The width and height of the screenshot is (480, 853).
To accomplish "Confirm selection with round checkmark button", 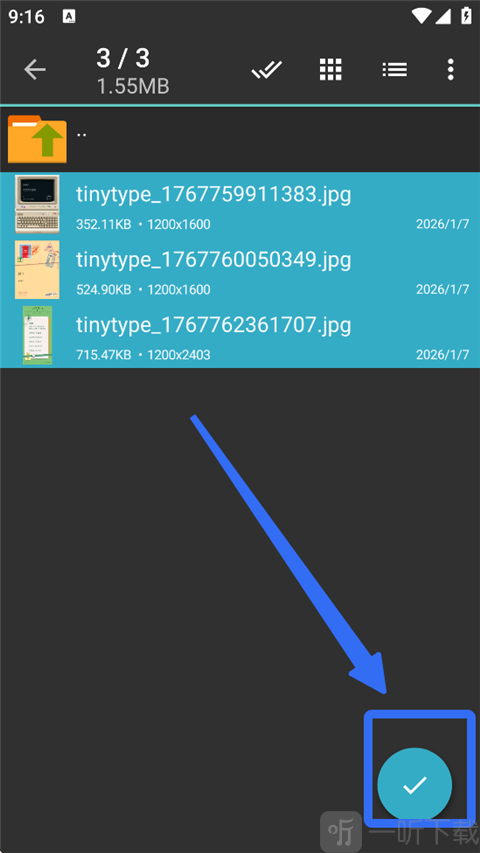I will pos(415,784).
